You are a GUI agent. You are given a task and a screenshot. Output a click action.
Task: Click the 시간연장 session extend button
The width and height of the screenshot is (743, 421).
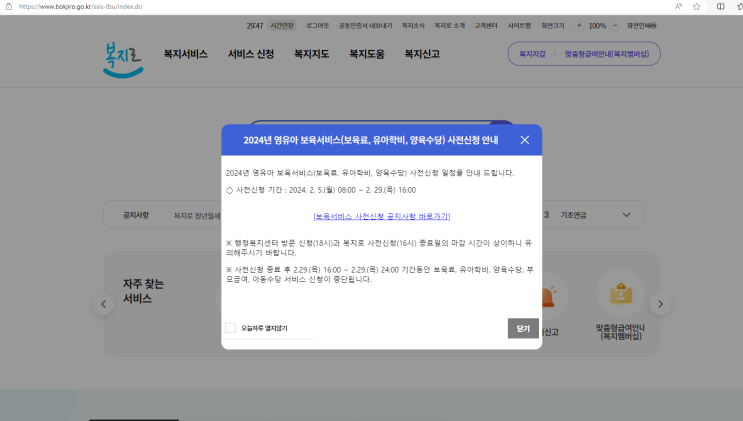[x=282, y=25]
